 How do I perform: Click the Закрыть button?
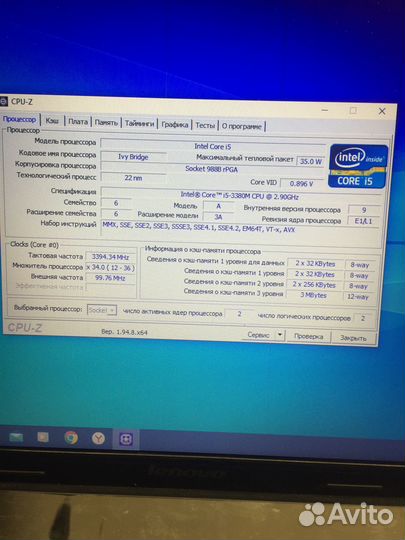click(x=353, y=338)
